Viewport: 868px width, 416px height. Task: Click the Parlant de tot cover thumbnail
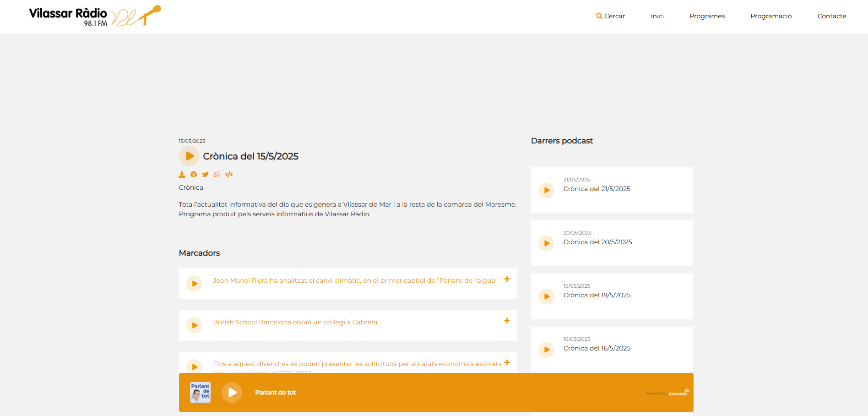pos(200,392)
